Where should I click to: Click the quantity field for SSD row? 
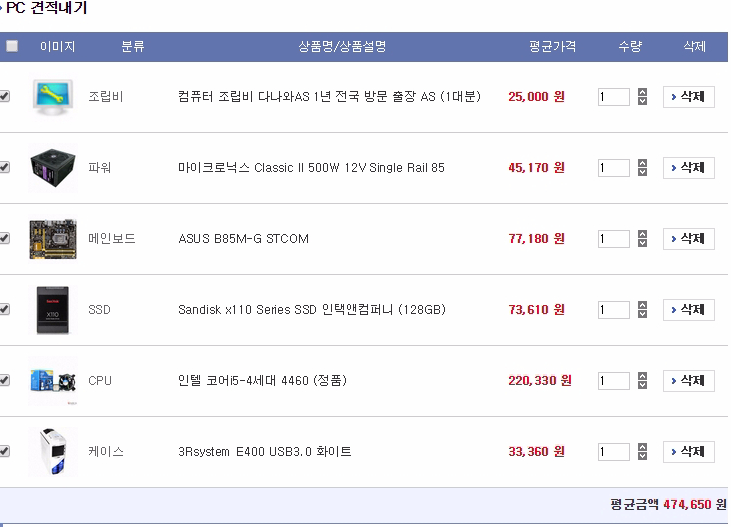(613, 310)
